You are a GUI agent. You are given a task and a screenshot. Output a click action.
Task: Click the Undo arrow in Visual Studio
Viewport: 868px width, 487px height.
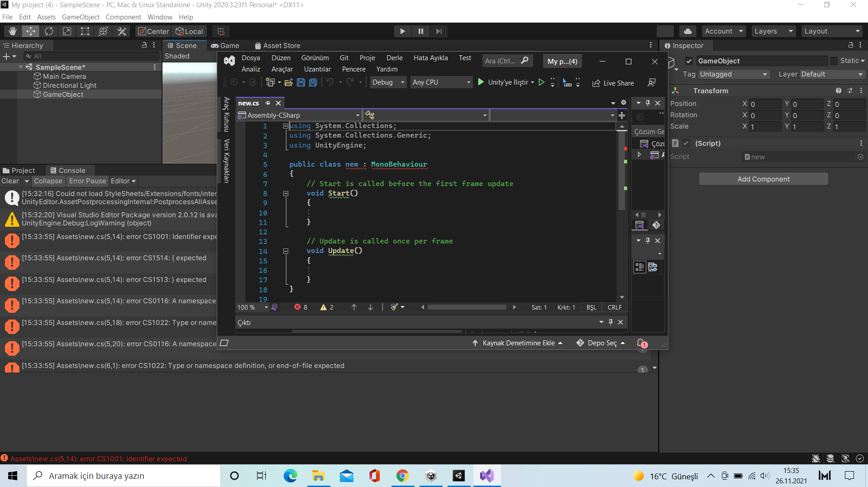tap(330, 82)
